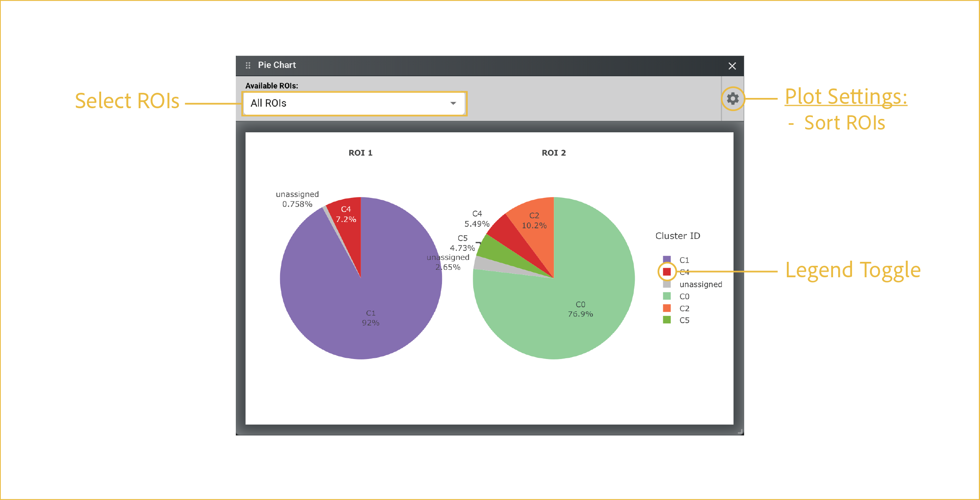The width and height of the screenshot is (980, 500).
Task: Click the panel resize grip at corner
Action: [x=740, y=431]
